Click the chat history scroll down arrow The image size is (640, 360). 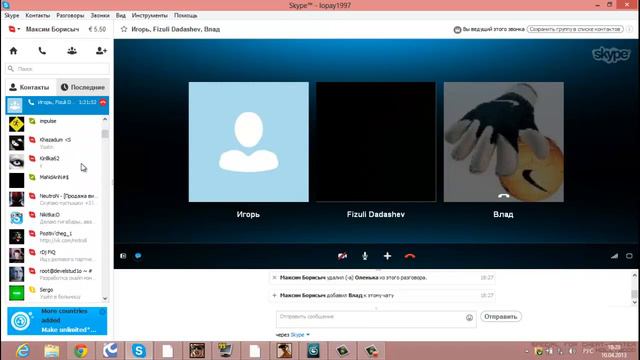(x=634, y=302)
